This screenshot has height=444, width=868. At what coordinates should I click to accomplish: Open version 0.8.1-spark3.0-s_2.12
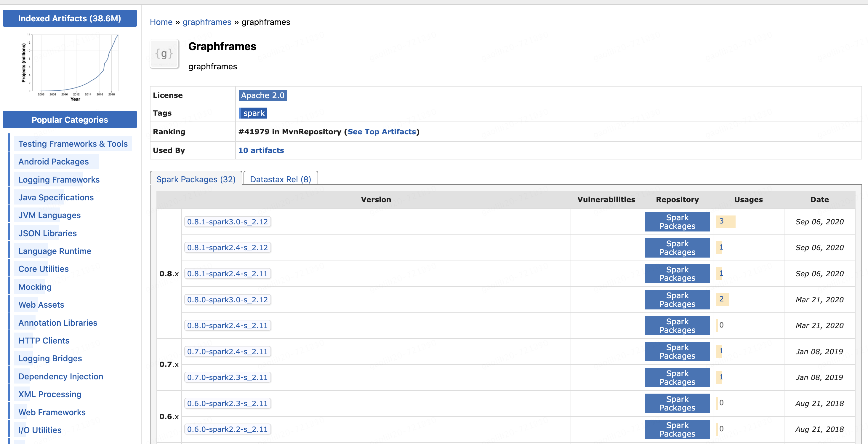tap(228, 222)
